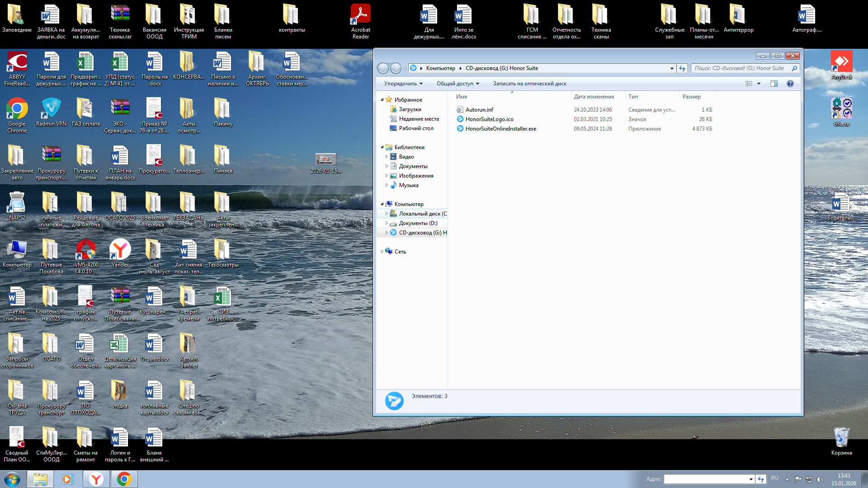868x488 pixels.
Task: Click the Explorer search field
Action: pyautogui.click(x=741, y=68)
